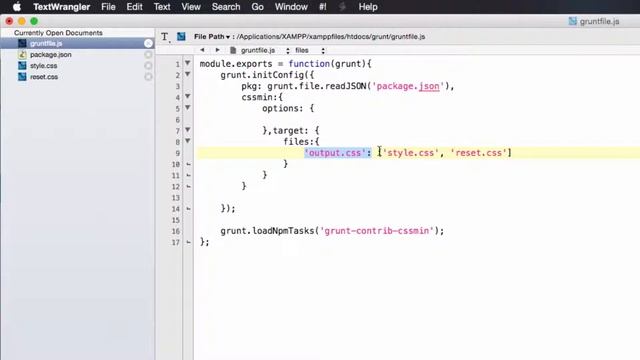Open the gruntfile.js document popup in navigation bar

(260, 50)
